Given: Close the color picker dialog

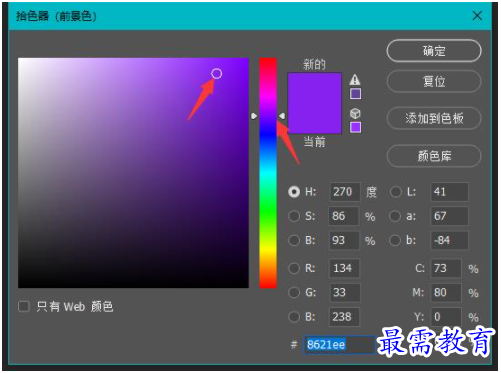Looking at the screenshot, I should (x=477, y=16).
